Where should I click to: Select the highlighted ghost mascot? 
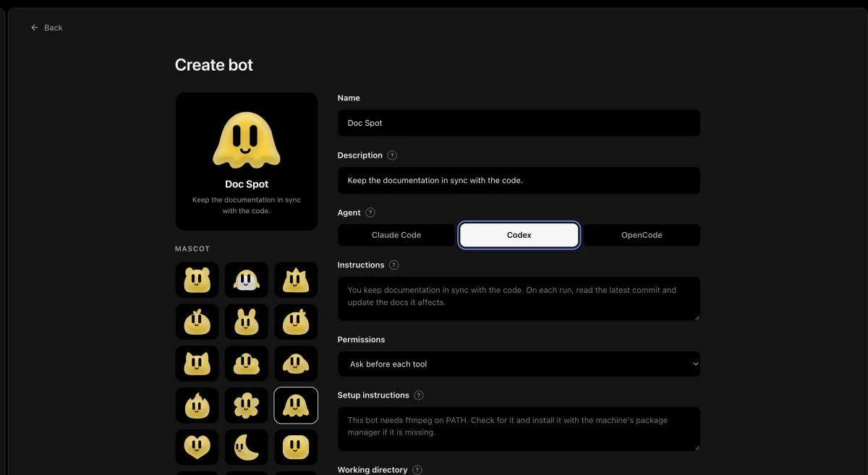[x=296, y=406]
